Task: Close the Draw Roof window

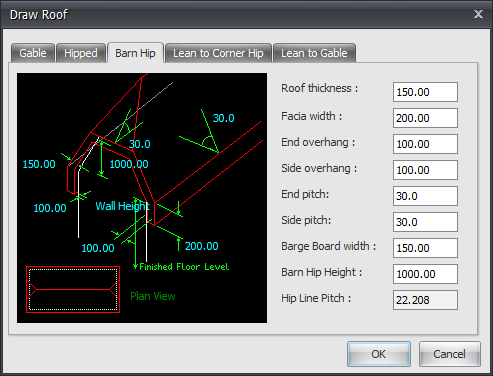Action: pyautogui.click(x=478, y=14)
